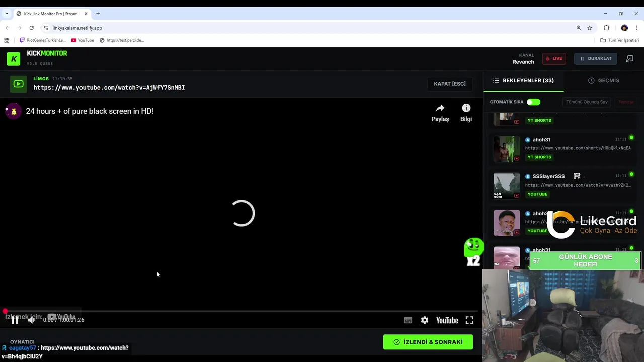Viewport: 644px width, 362px height.
Task: Click the browser back arrow
Action: (7, 28)
